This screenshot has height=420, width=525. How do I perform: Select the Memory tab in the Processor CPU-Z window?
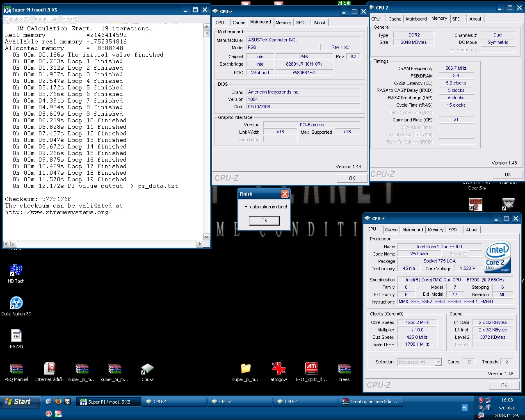click(x=435, y=230)
